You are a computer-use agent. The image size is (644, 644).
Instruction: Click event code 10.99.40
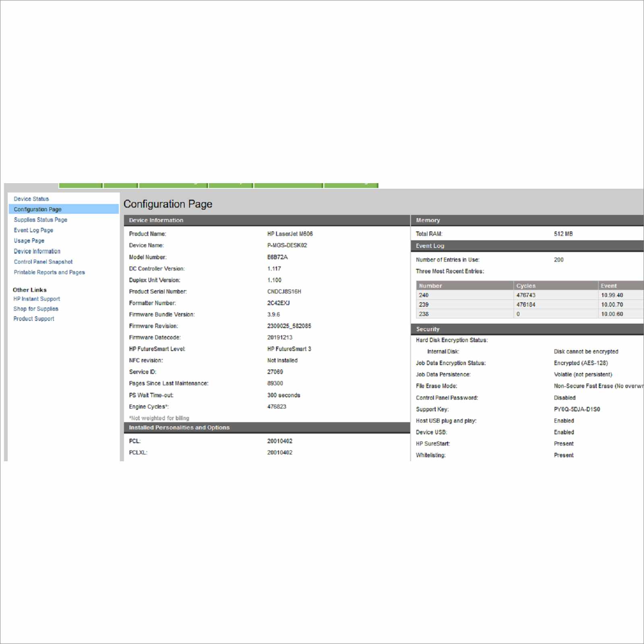tap(612, 295)
